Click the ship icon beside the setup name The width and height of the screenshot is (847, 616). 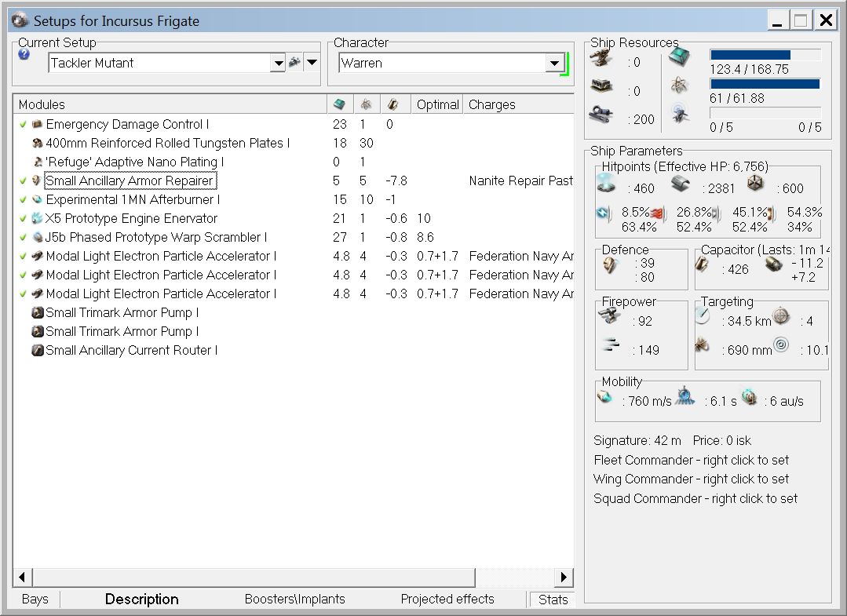pos(295,63)
